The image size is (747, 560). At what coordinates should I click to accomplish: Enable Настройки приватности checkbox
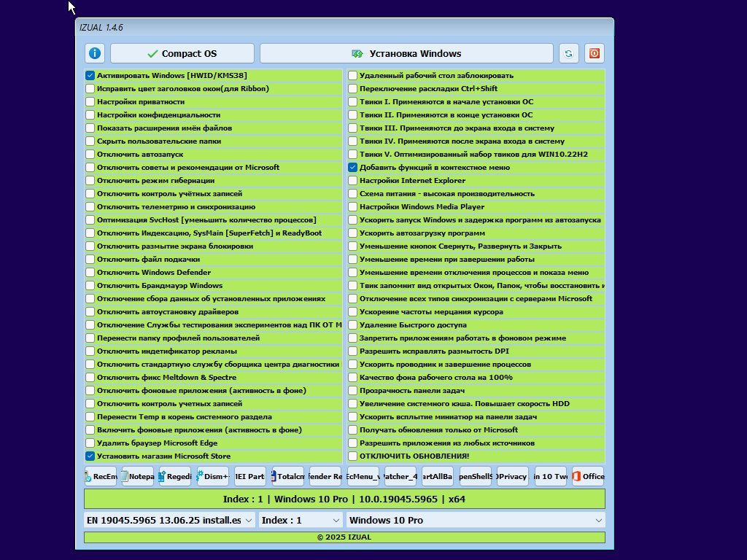[90, 101]
